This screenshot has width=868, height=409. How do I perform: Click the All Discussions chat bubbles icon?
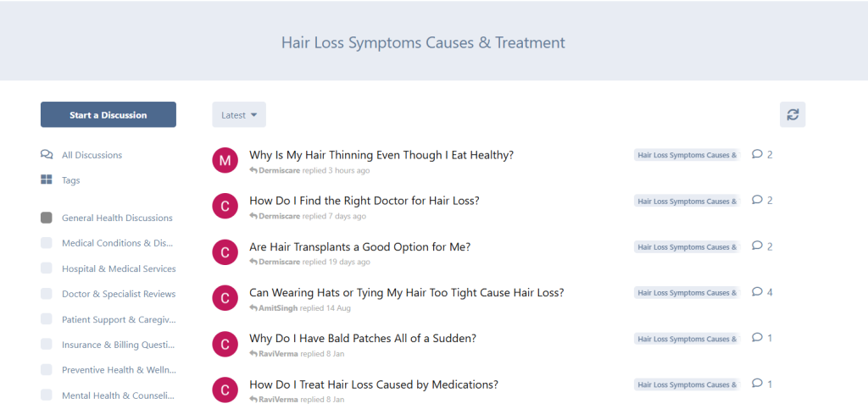click(x=47, y=155)
